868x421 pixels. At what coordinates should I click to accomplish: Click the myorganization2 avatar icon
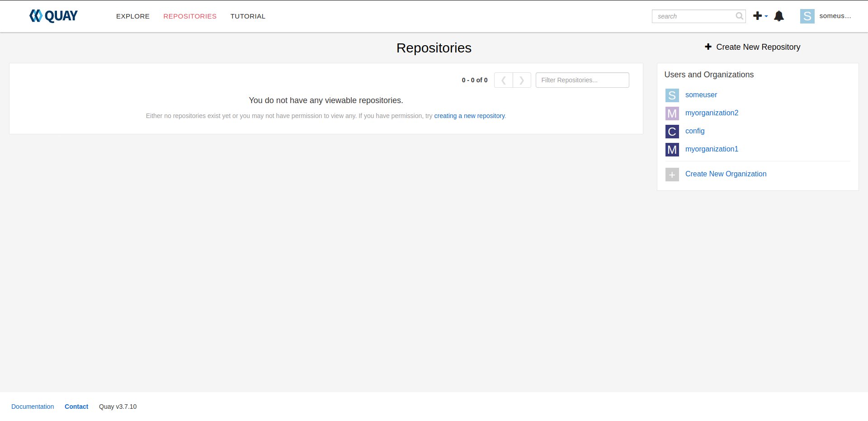(672, 113)
